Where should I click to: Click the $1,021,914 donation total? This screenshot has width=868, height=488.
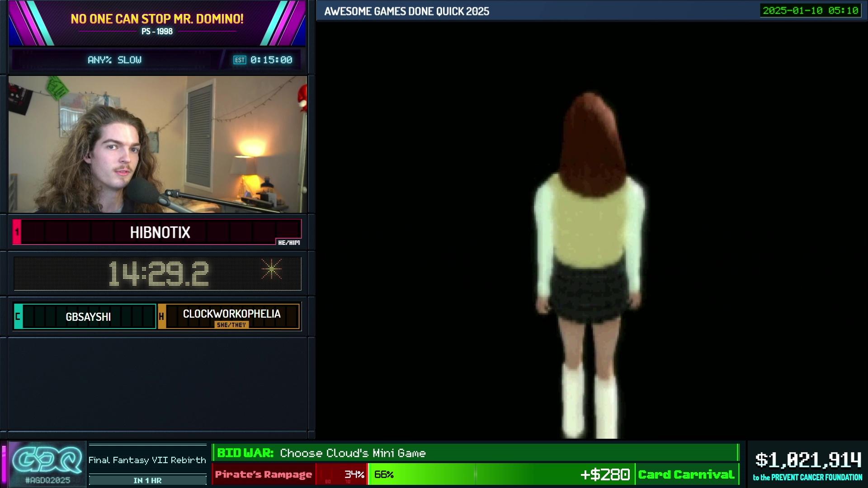pyautogui.click(x=808, y=460)
